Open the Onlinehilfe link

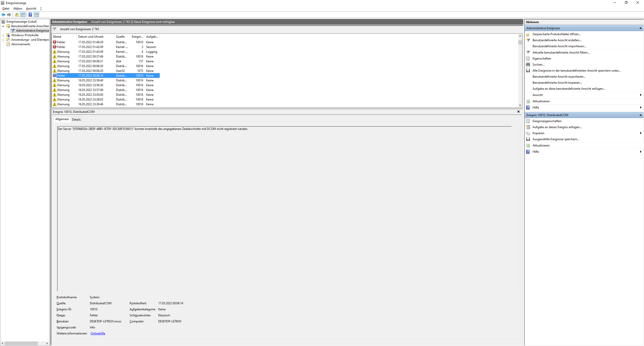pos(98,333)
